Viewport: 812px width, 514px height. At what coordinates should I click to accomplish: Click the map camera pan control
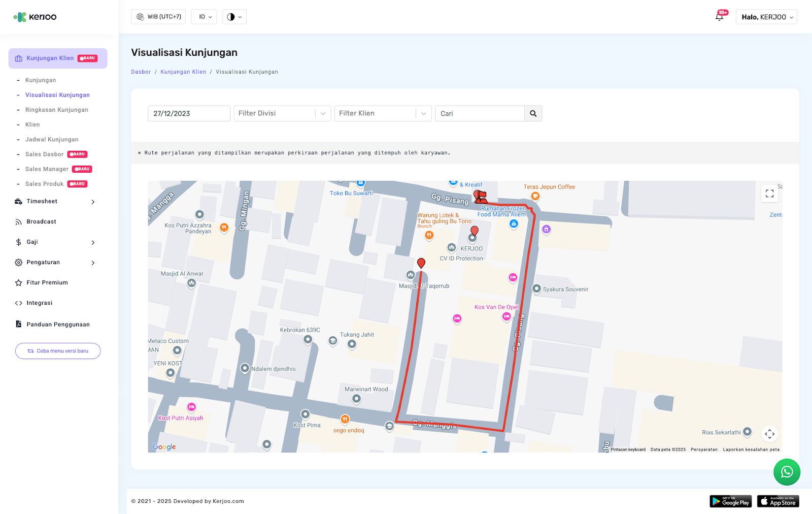pyautogui.click(x=769, y=434)
